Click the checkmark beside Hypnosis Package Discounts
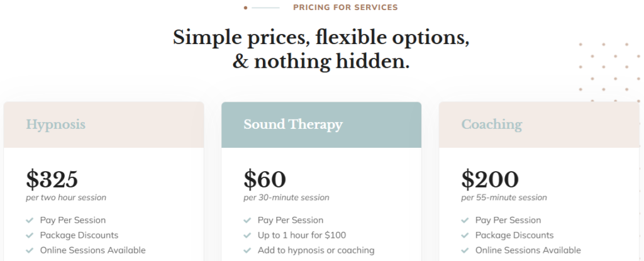Viewport: 644px width, 261px height. 30,235
